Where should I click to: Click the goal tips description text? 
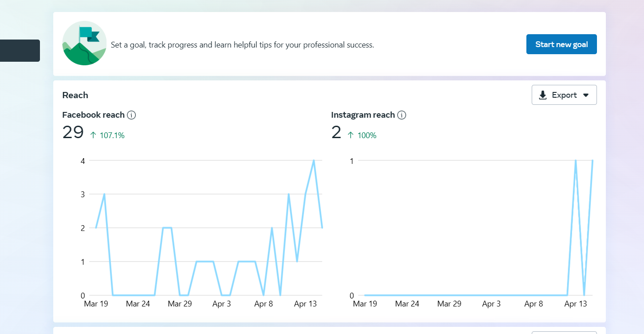coord(242,45)
